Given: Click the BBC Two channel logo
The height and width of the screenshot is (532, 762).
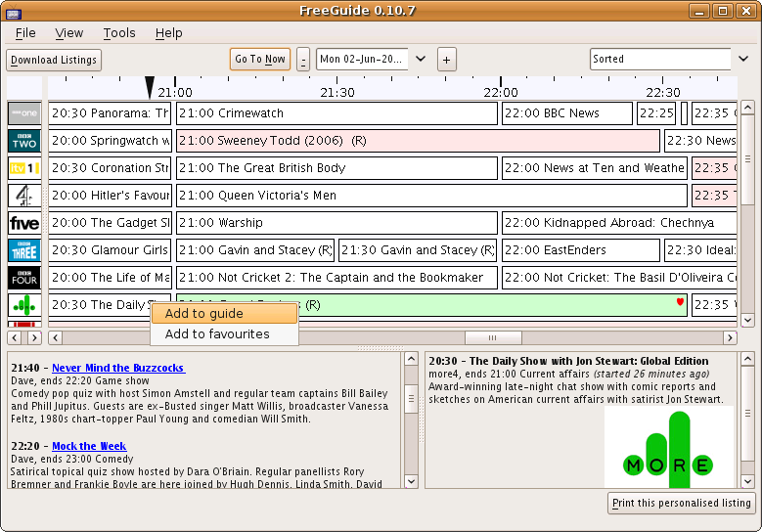Looking at the screenshot, I should [24, 141].
